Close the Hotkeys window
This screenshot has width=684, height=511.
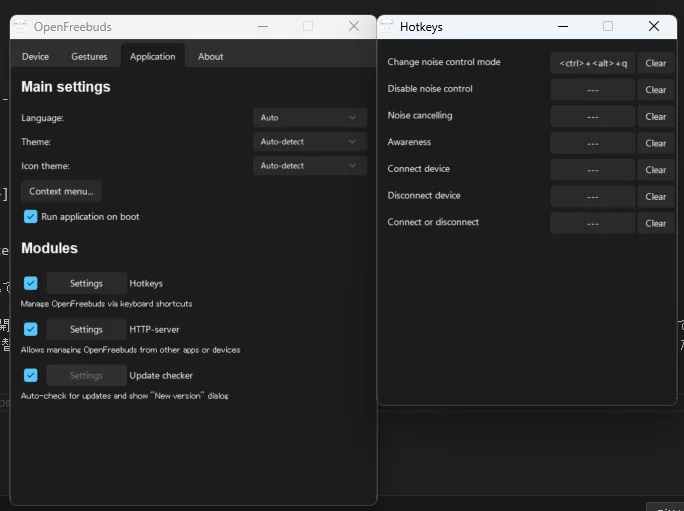653,27
